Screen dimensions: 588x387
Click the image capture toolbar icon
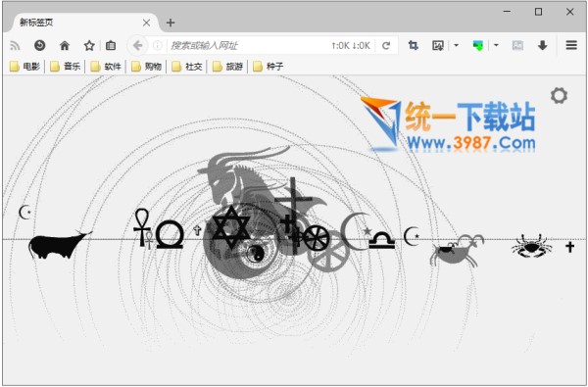click(438, 46)
